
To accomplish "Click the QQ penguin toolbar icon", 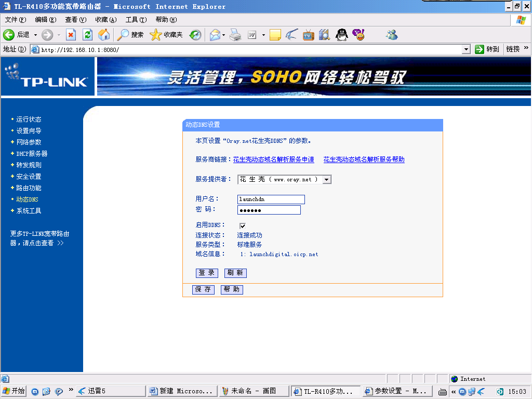I will click(x=341, y=35).
